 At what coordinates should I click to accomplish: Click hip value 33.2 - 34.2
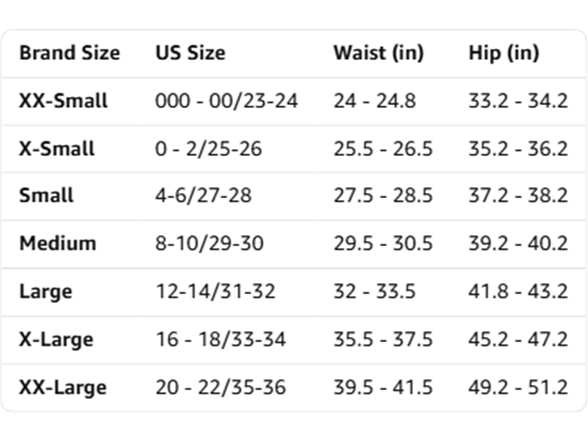click(x=518, y=101)
